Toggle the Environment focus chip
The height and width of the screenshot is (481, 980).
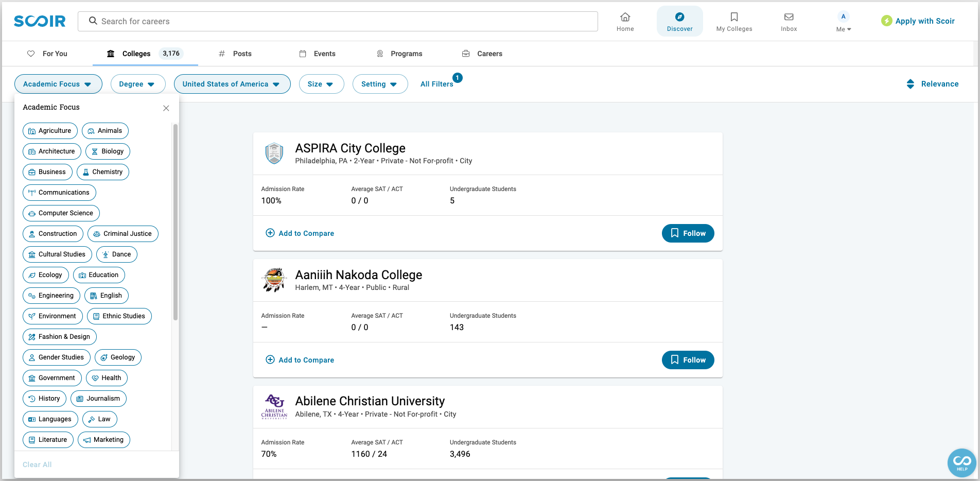point(52,316)
